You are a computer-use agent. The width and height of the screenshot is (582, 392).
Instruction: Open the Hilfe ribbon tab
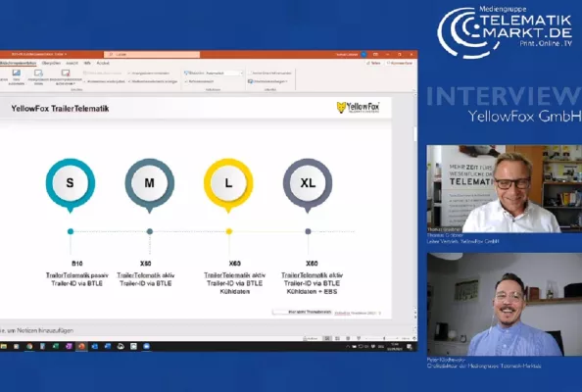coord(87,63)
